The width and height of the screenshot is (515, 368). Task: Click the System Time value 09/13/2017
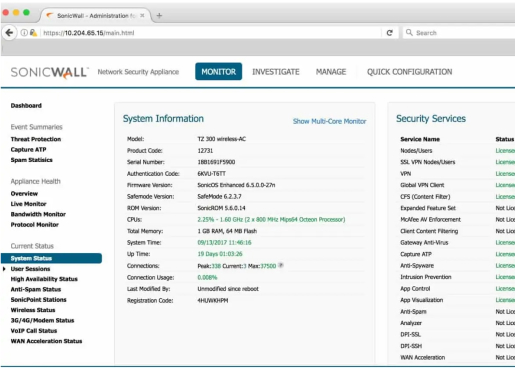point(224,243)
